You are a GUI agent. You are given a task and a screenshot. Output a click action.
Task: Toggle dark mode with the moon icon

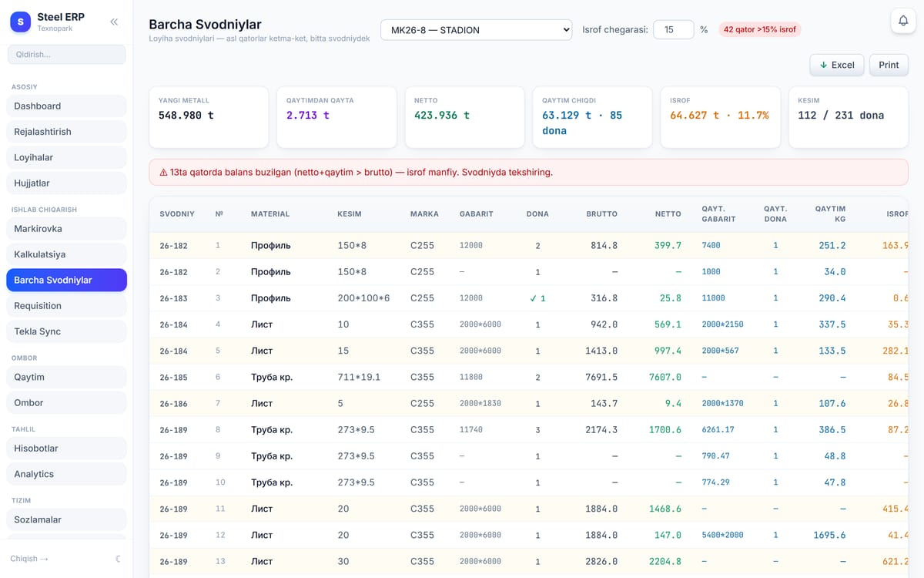click(x=118, y=559)
